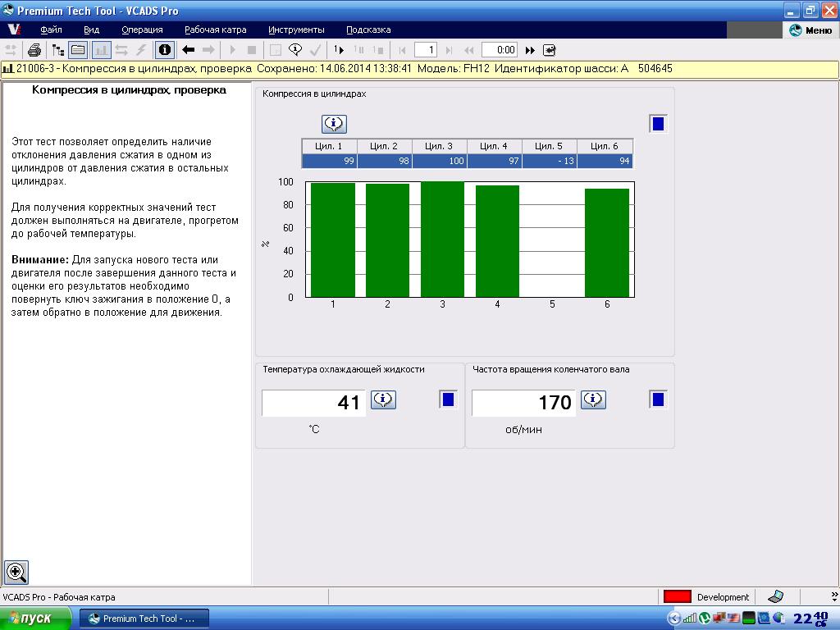The height and width of the screenshot is (630, 840).
Task: Click the gray swap arrows toolbar icon
Action: (x=121, y=50)
